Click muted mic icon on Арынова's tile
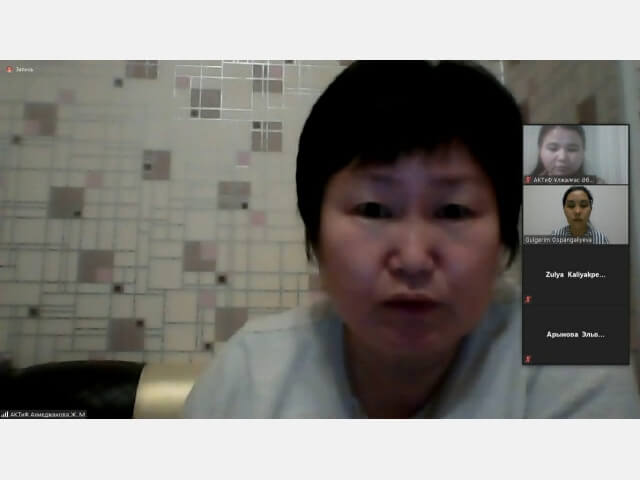Screen dimensions: 640x480 click(x=528, y=359)
